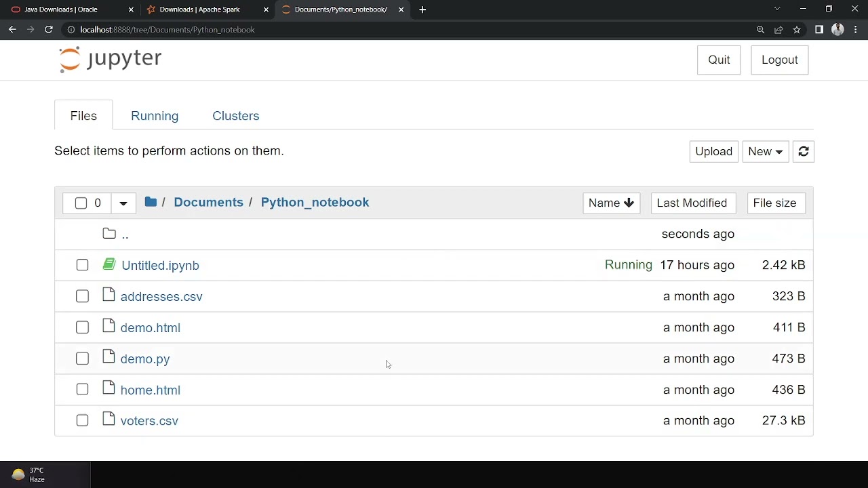Open the browser zoom magnifier icon
This screenshot has width=868, height=488.
760,30
